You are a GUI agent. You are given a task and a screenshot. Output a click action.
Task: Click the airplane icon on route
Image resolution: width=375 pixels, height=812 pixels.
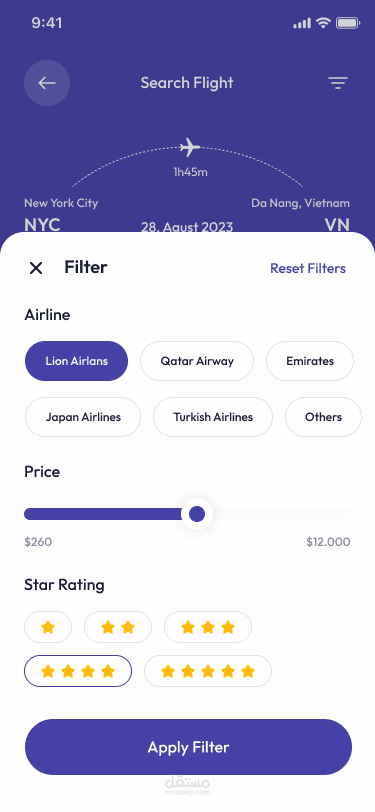tap(190, 148)
